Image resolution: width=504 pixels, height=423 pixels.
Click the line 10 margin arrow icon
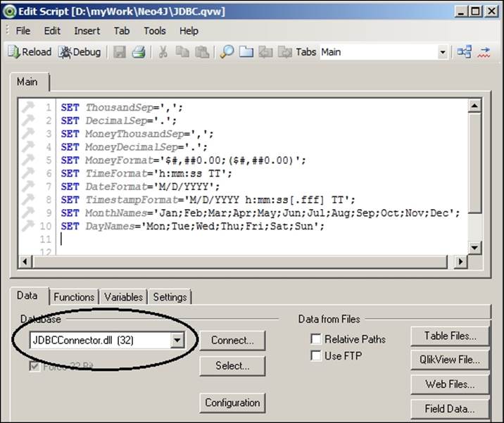click(28, 225)
